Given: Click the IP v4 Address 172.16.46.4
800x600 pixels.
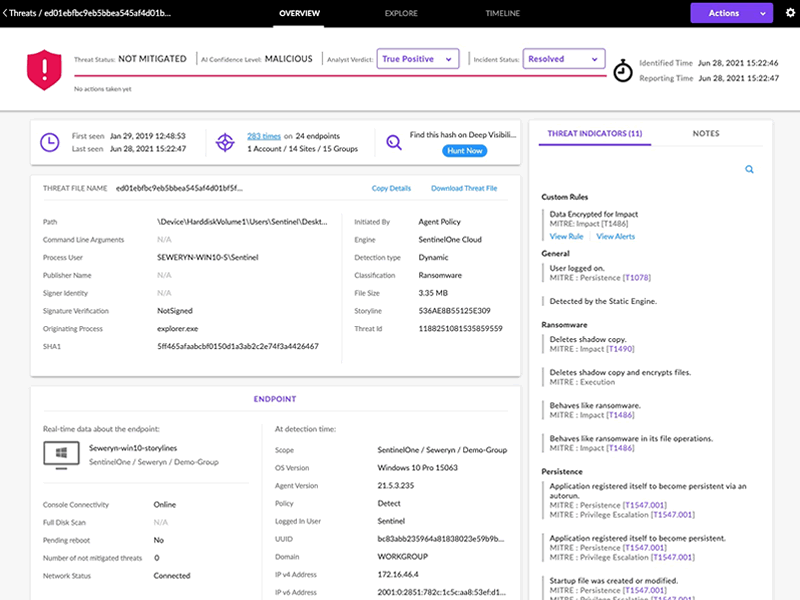Looking at the screenshot, I should (x=398, y=574).
